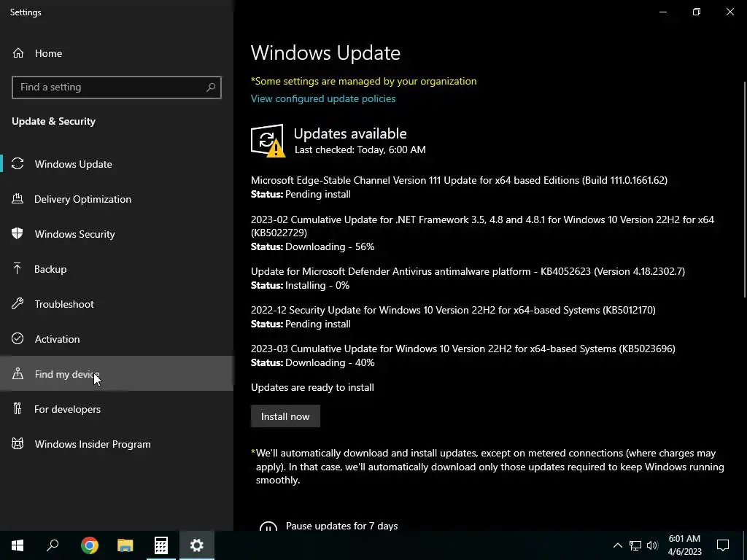Click the network status tray icon
The width and height of the screenshot is (747, 560).
tap(635, 545)
